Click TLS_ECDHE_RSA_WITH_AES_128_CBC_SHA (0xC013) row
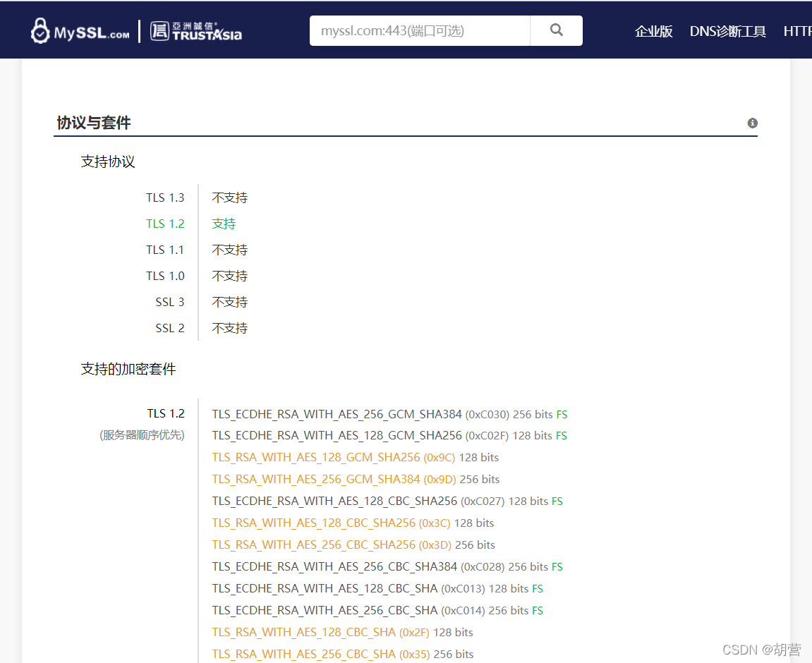 pos(377,588)
